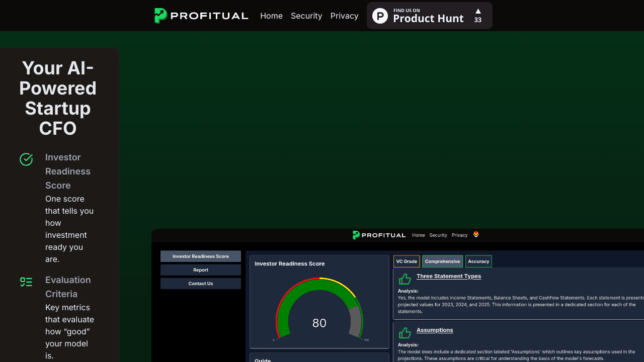Open the Three Statement Types heading link
The image size is (644, 362).
448,276
